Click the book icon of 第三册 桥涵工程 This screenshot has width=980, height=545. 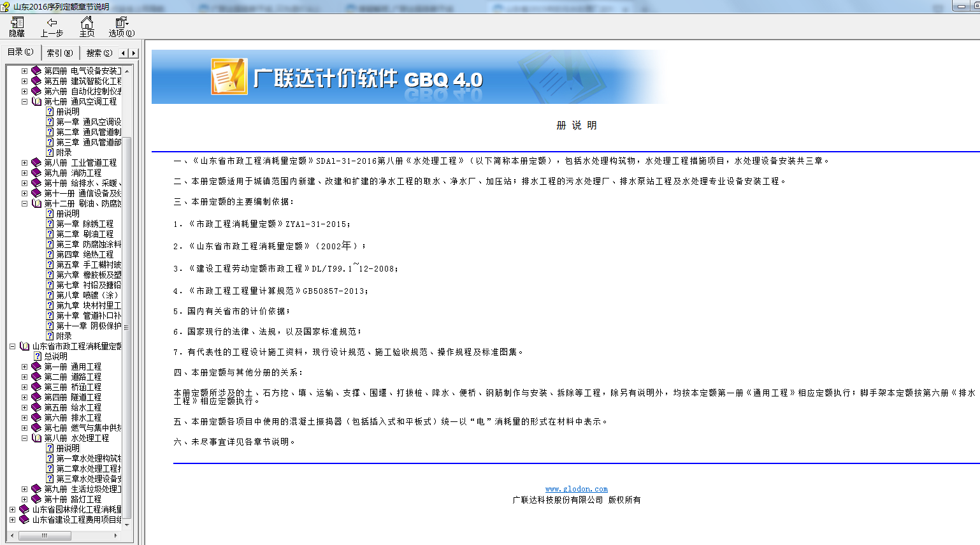(36, 387)
